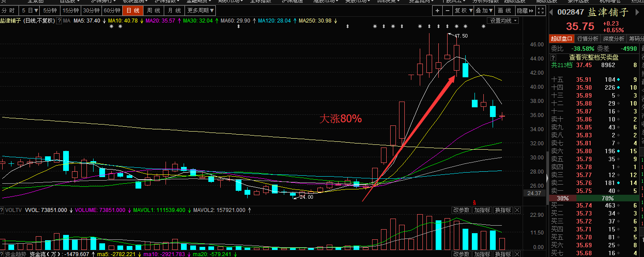The height and width of the screenshot is (257, 644).
Task: Click 查看完整档买卖盘 link
Action: (594, 57)
